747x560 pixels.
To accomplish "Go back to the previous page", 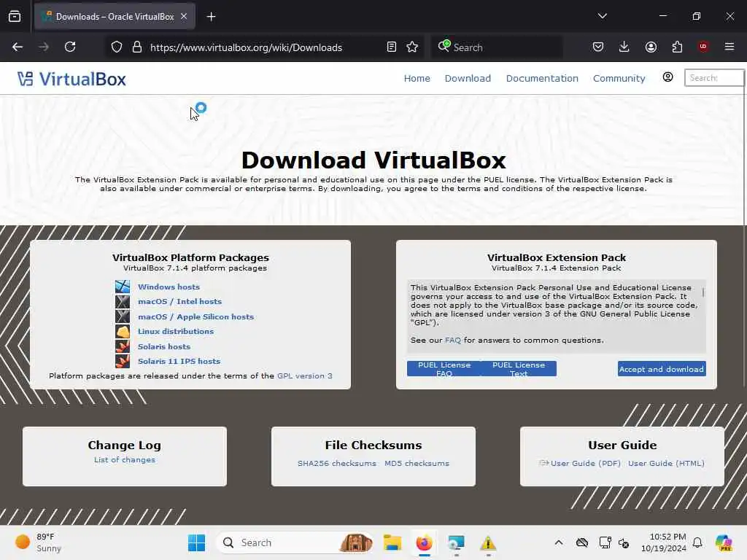I will (18, 47).
